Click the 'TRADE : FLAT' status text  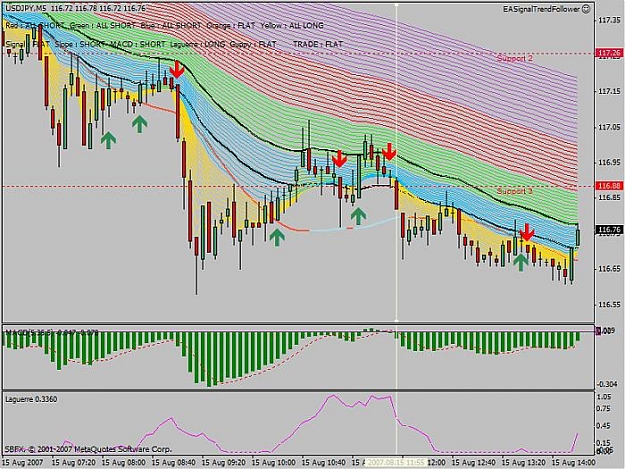(318, 44)
